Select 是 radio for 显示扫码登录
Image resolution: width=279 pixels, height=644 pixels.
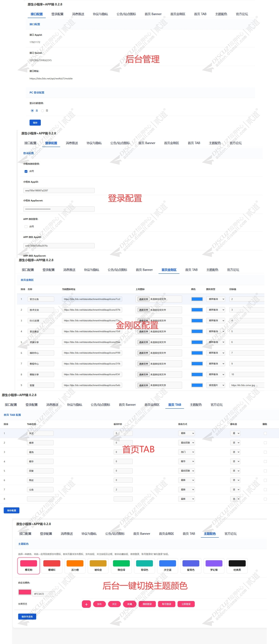pos(32,111)
